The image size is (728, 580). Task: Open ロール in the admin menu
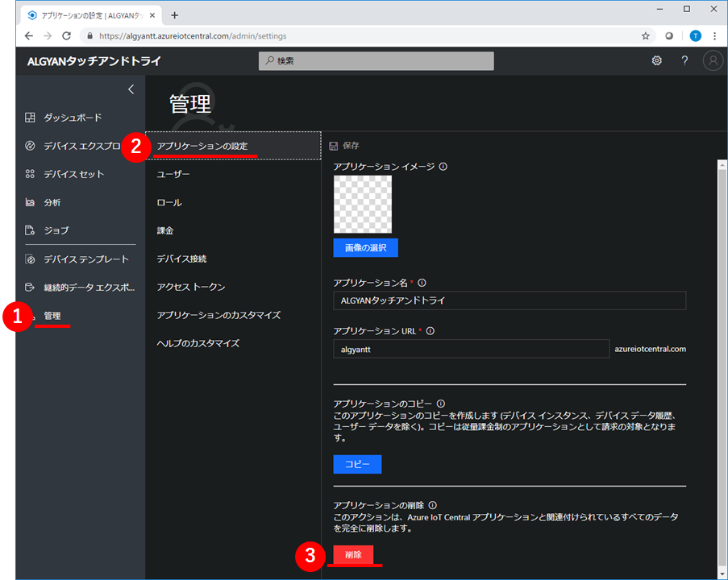(x=169, y=202)
